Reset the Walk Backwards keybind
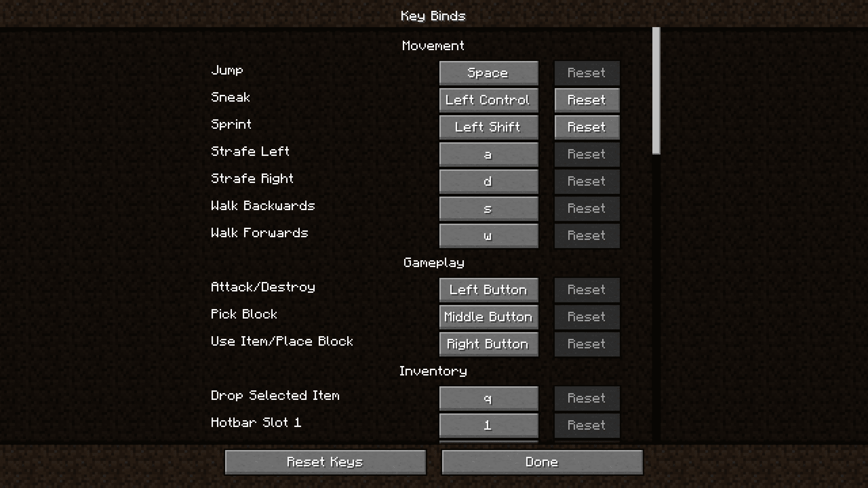This screenshot has width=868, height=488. 586,208
